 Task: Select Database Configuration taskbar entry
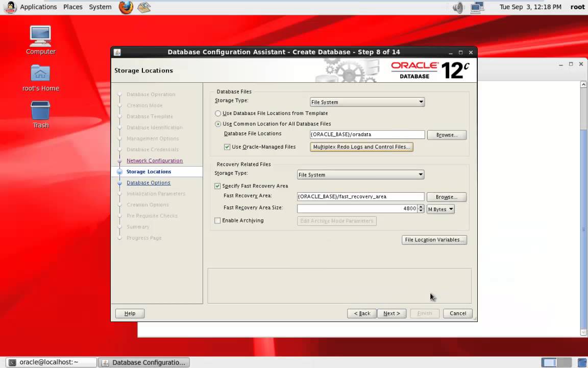(x=144, y=362)
